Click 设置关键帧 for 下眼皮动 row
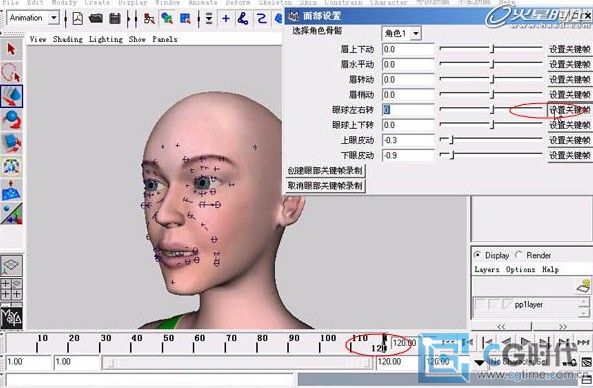 coord(570,155)
